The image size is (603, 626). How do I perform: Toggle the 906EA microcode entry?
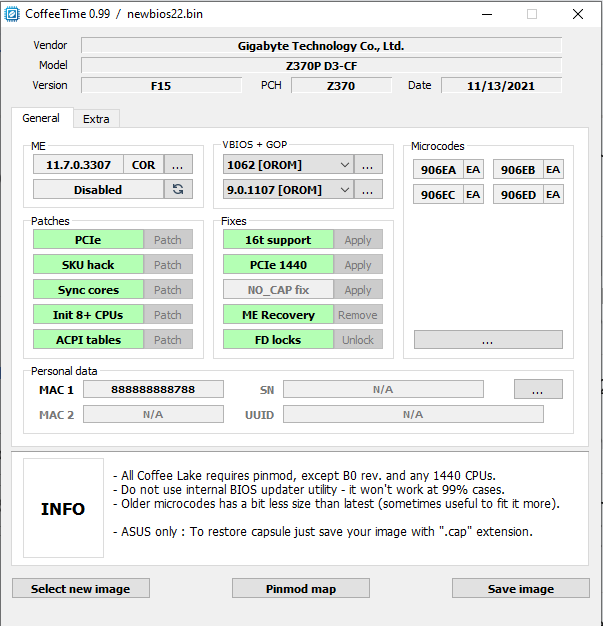437,170
